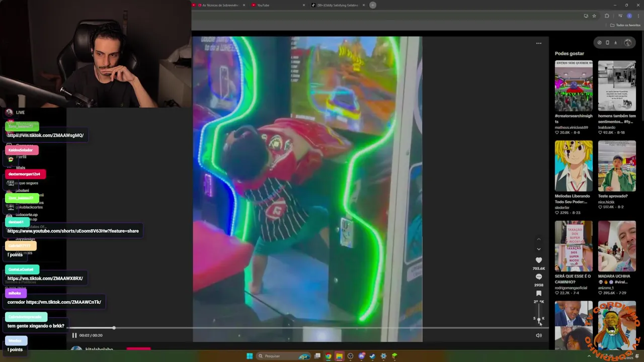This screenshot has width=644, height=362.
Task: Open Chrome from the taskbar
Action: pos(328,356)
